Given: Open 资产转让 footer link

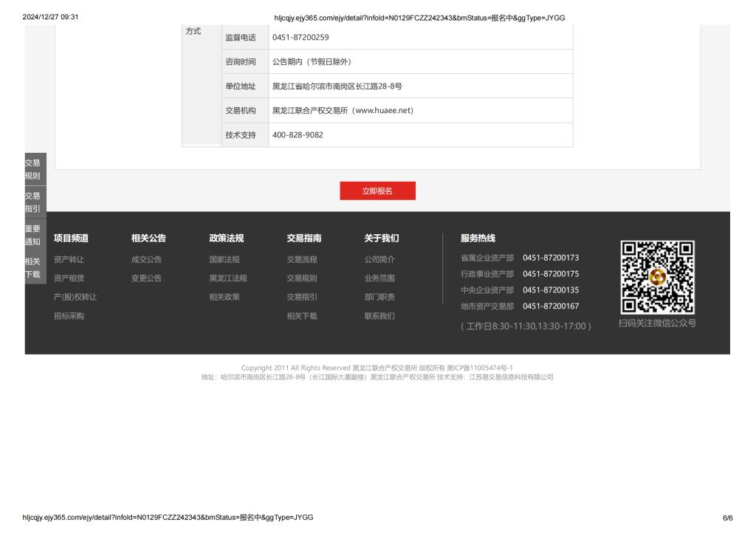Looking at the screenshot, I should tap(69, 259).
